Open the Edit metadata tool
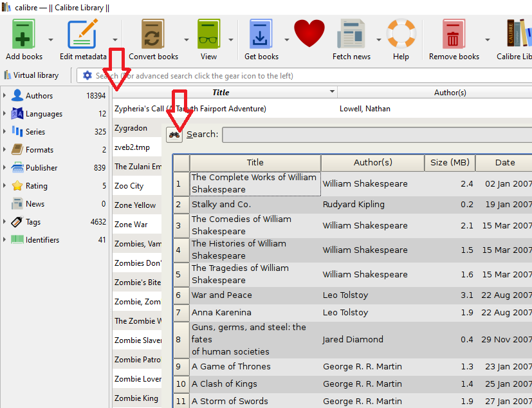Viewport: 532px width, 408px height. coord(83,35)
